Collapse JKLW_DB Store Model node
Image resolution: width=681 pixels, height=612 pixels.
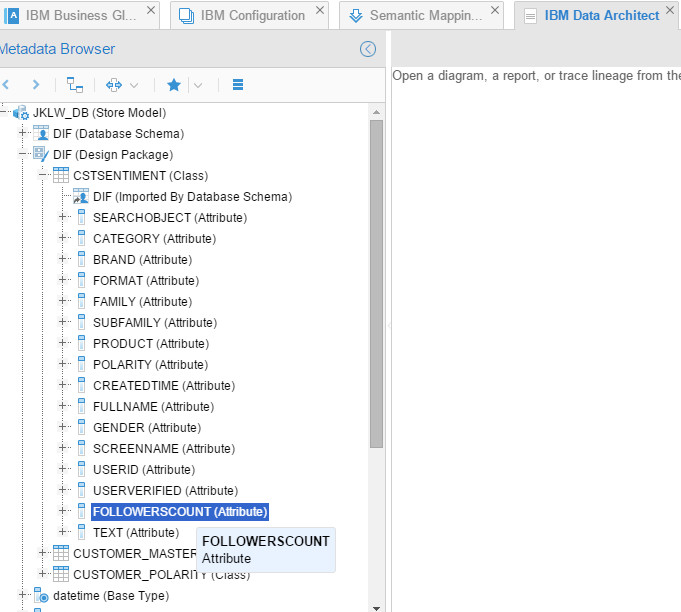[3, 112]
